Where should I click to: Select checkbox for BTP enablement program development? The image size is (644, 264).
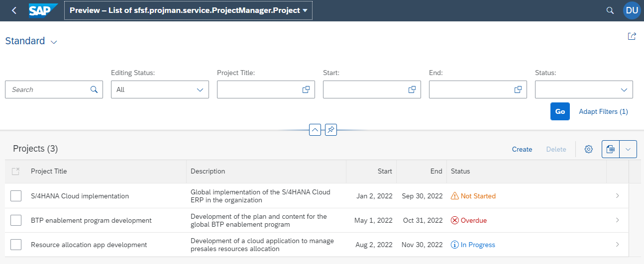coord(16,220)
